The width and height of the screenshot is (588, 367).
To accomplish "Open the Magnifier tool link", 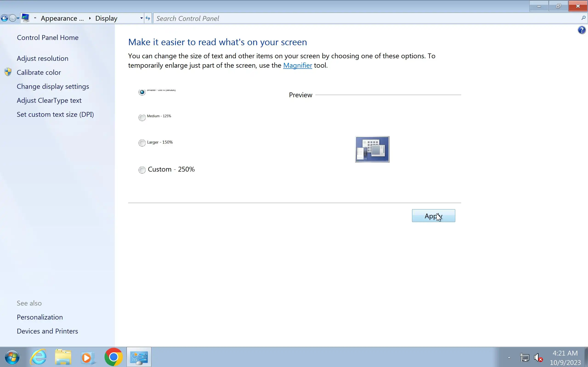I will 297,66.
